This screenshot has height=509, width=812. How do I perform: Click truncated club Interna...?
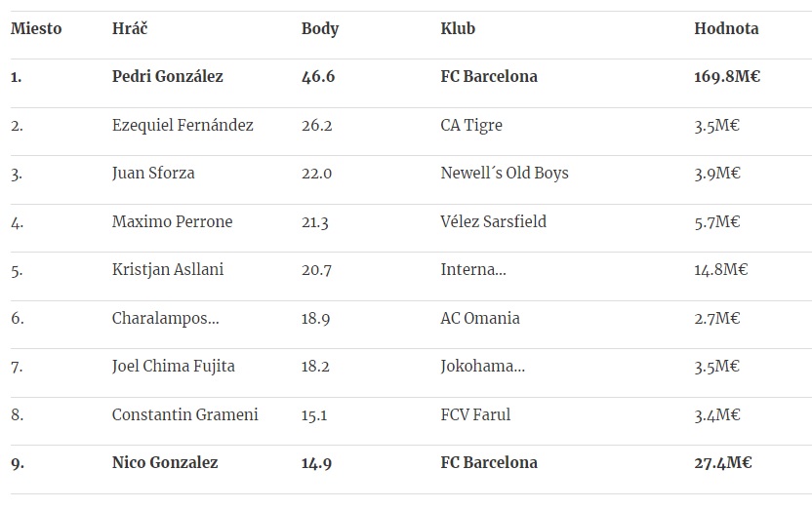point(473,269)
